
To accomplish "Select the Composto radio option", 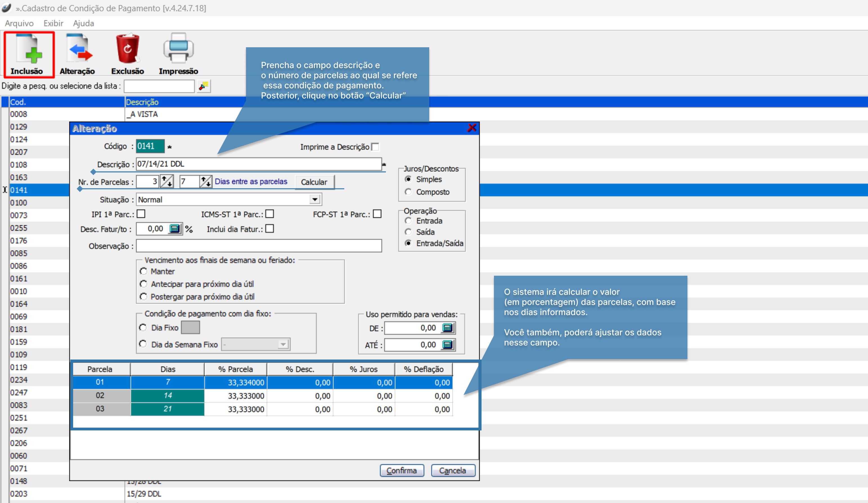I will (x=408, y=192).
